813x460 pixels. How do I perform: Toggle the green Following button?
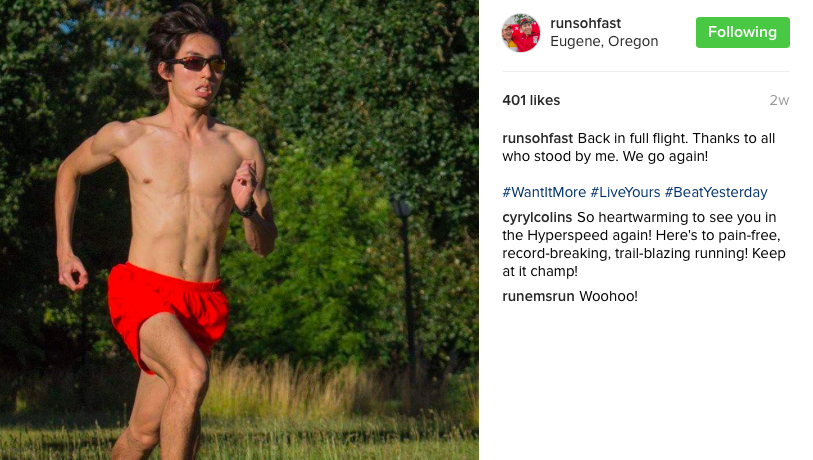pyautogui.click(x=742, y=32)
